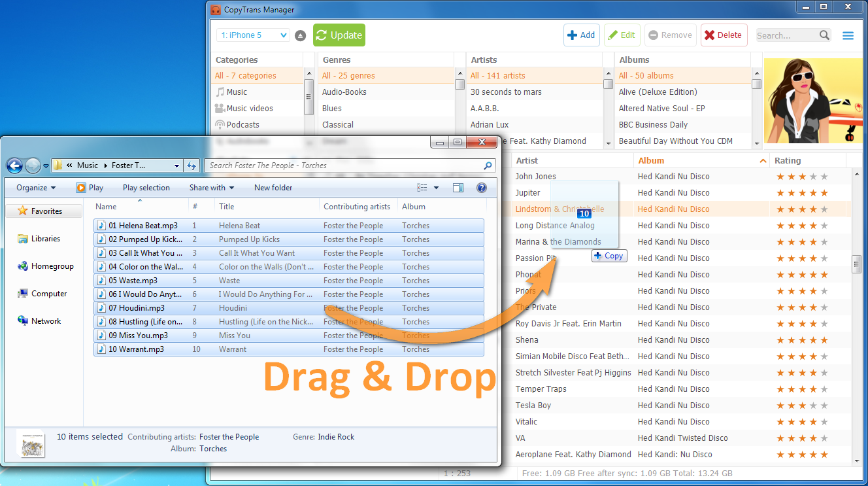Expand the Organize menu dropdown
The image size is (868, 486).
[36, 188]
